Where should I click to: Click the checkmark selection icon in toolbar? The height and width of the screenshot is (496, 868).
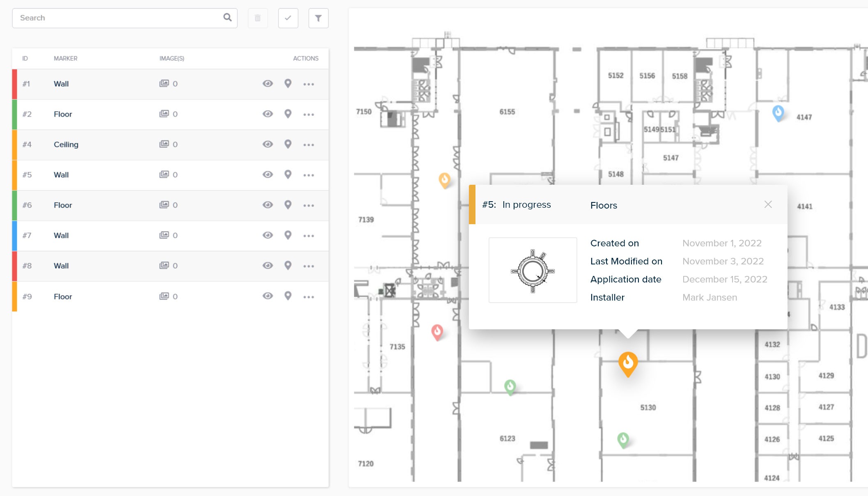point(288,18)
